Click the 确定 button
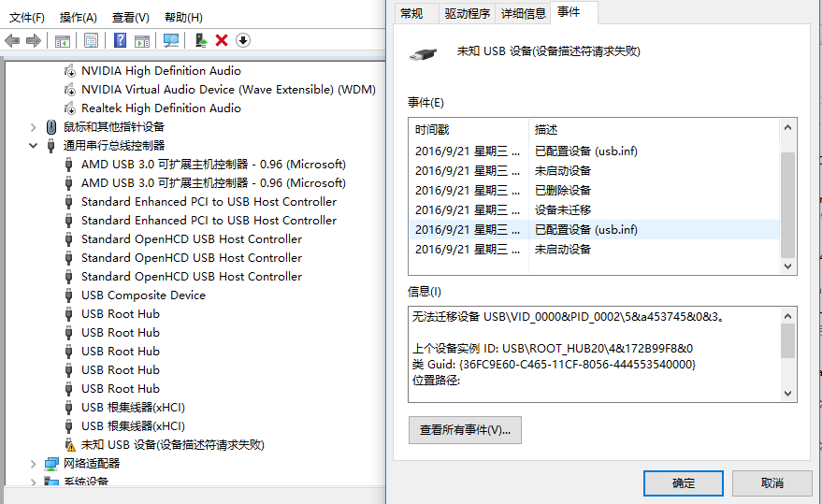The height and width of the screenshot is (504, 822). (x=683, y=483)
